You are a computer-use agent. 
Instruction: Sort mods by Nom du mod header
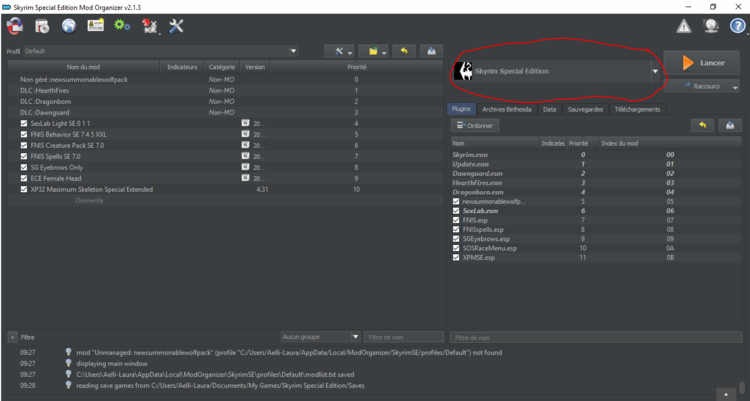pos(84,67)
